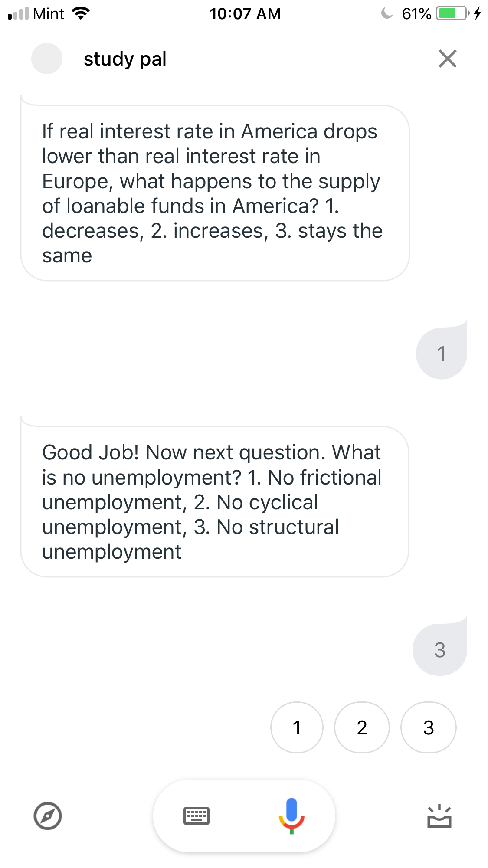Tap the 10:07 AM clock
488x868 pixels.
click(x=245, y=14)
